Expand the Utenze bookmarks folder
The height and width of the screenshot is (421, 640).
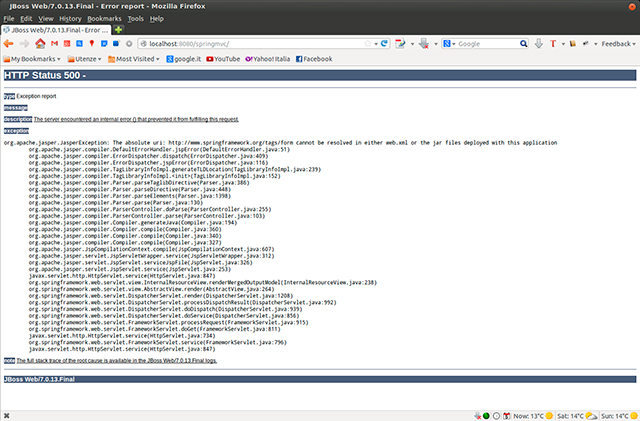pos(84,59)
